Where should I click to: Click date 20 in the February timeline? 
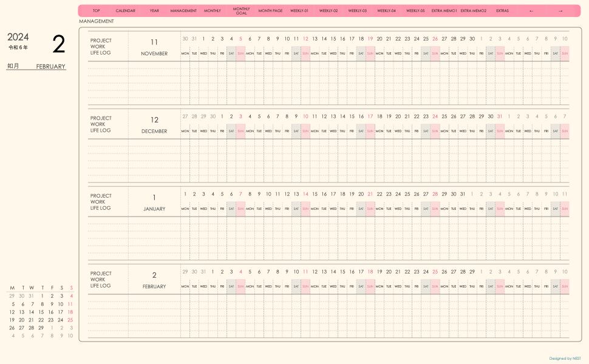(389, 272)
